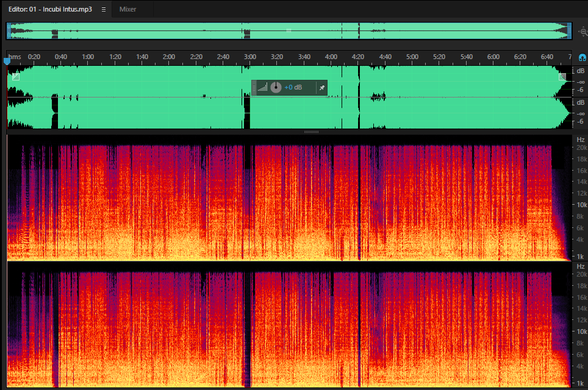Click 2:40 on the time ruler
The width and height of the screenshot is (588, 390).
[x=223, y=57]
